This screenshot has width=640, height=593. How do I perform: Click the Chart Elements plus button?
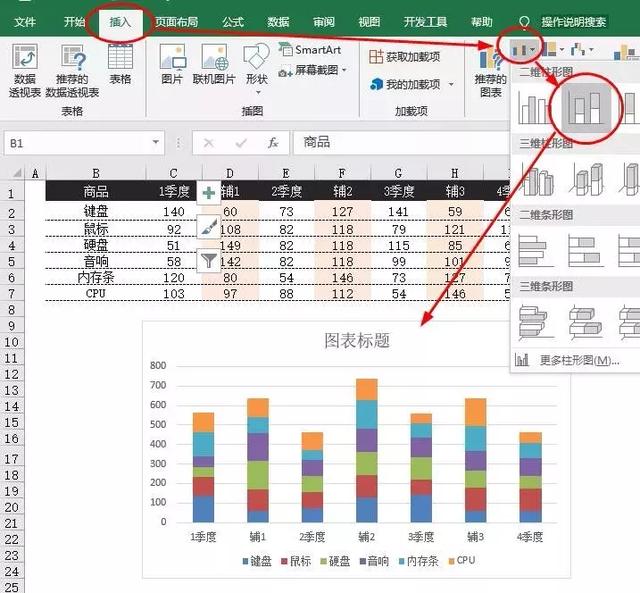(x=209, y=193)
